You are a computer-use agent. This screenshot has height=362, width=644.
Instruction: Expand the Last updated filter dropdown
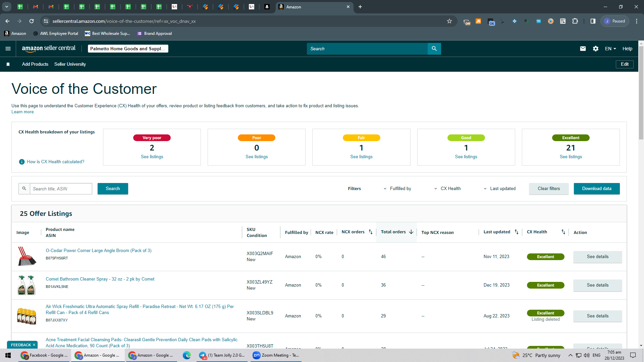(500, 189)
